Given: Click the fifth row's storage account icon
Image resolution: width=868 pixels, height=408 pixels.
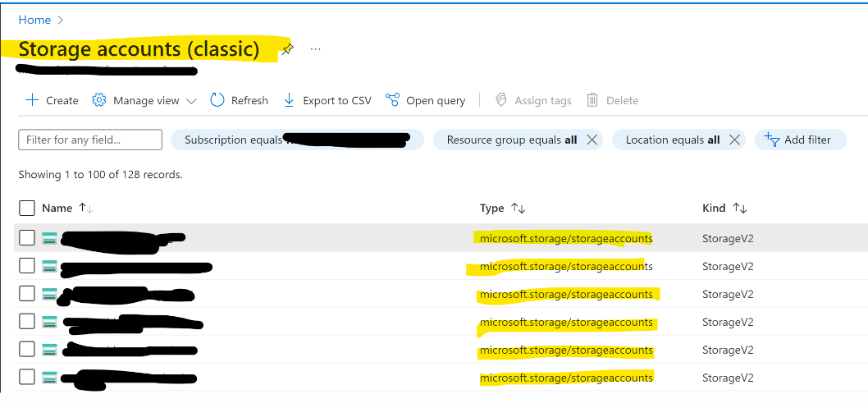Looking at the screenshot, I should point(50,350).
